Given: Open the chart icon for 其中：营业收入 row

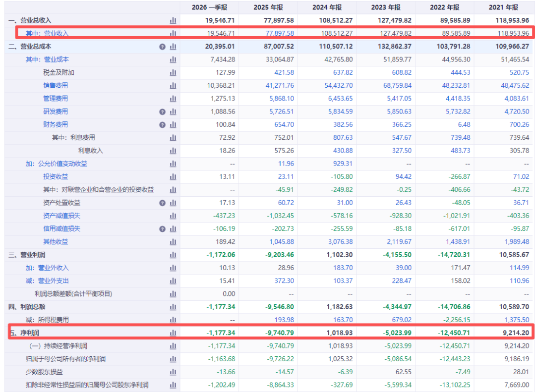Looking at the screenshot, I should click(173, 33).
